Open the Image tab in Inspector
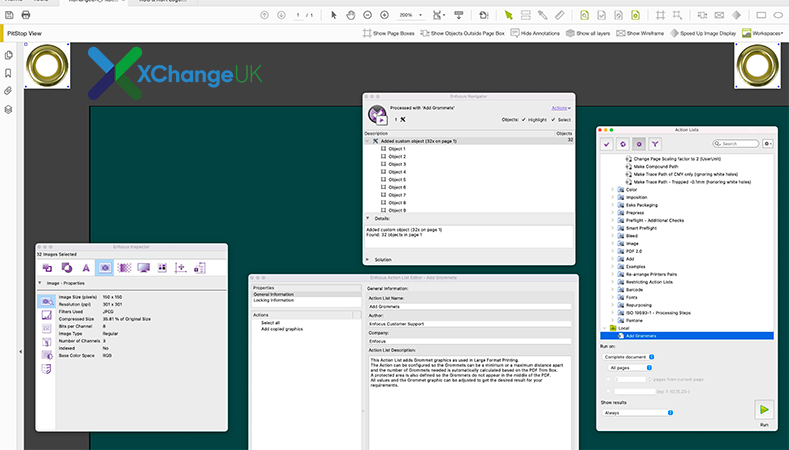The height and width of the screenshot is (450, 789). click(105, 268)
